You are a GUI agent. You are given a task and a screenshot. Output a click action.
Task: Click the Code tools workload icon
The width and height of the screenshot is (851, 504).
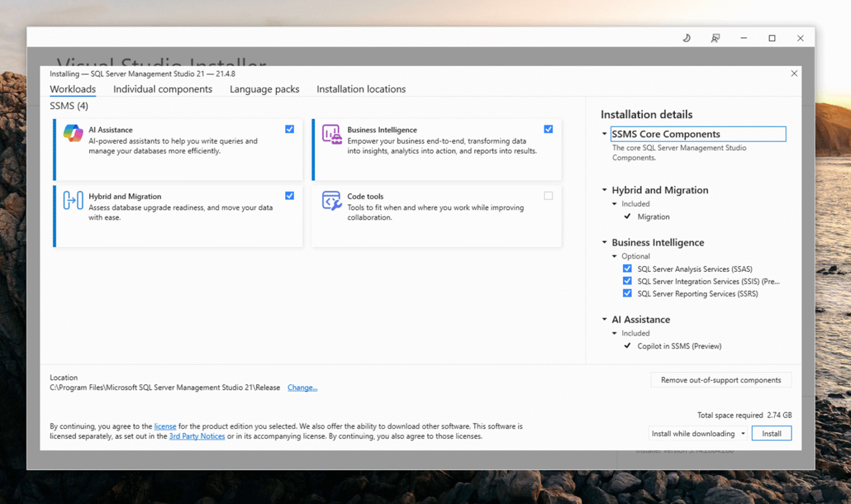(x=332, y=200)
